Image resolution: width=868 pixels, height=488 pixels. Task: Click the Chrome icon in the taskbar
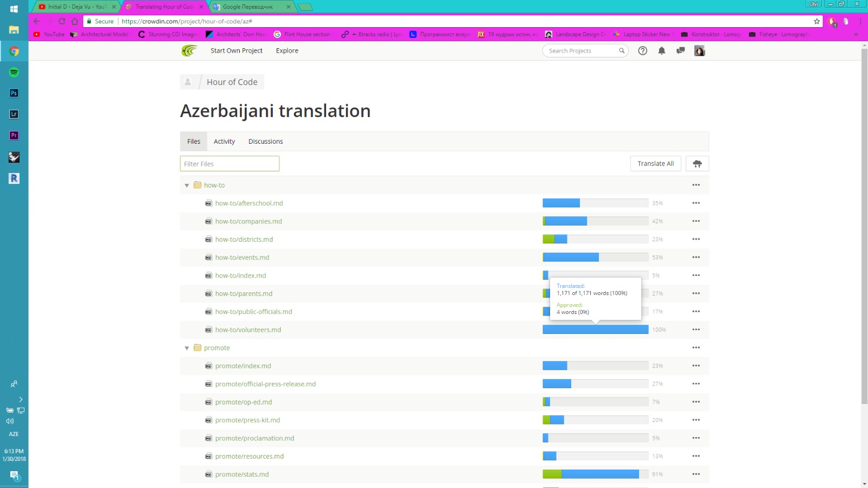14,52
